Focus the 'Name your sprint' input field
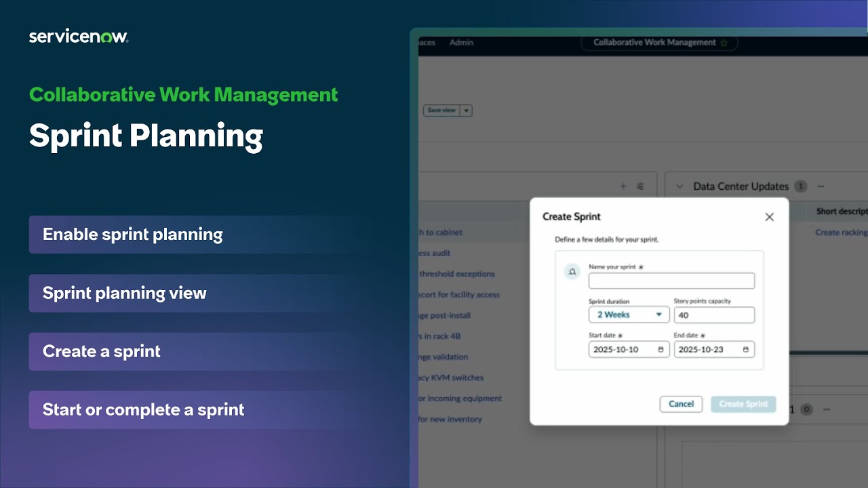Viewport: 868px width, 488px height. [x=671, y=281]
